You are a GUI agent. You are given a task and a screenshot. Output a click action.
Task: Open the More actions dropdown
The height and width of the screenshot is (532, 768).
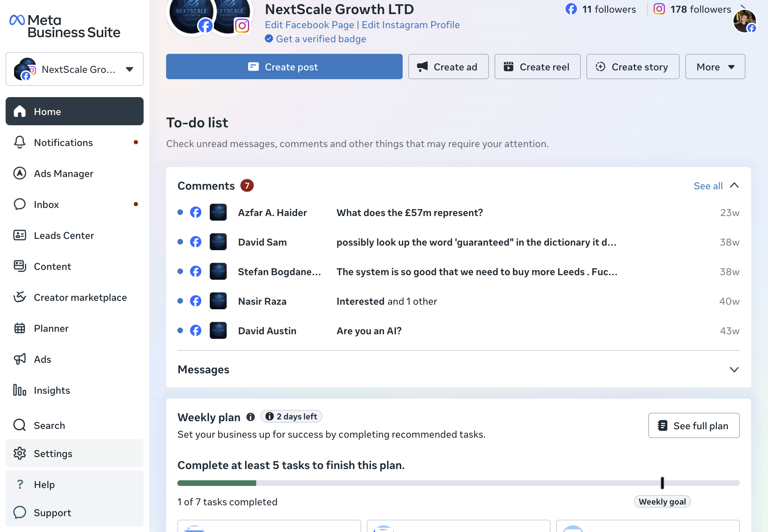pyautogui.click(x=715, y=67)
